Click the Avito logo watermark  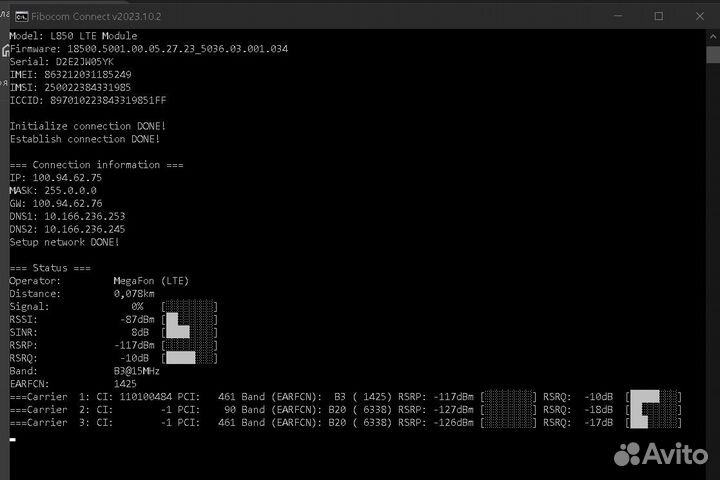tap(658, 455)
